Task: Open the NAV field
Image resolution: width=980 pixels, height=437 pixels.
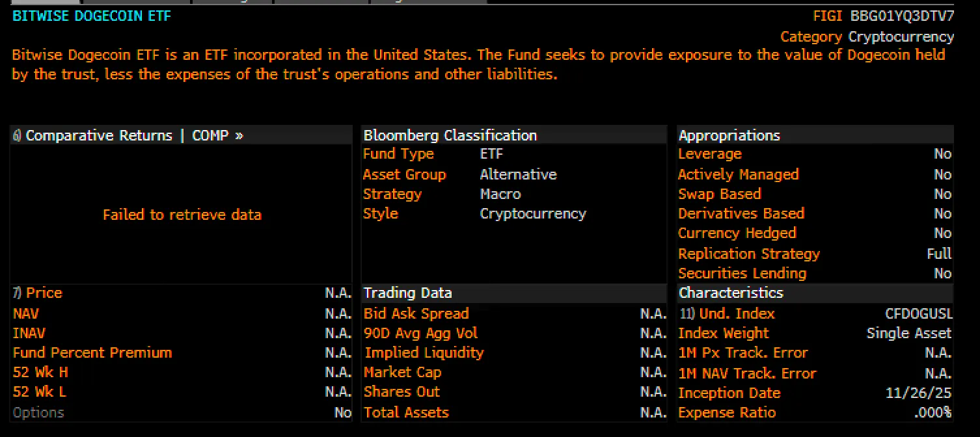Action: (x=25, y=313)
